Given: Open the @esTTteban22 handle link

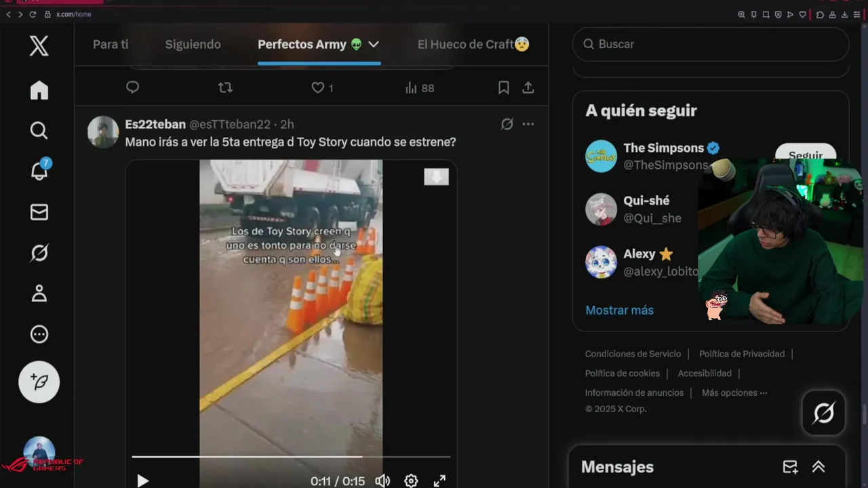Looking at the screenshot, I should click(230, 124).
